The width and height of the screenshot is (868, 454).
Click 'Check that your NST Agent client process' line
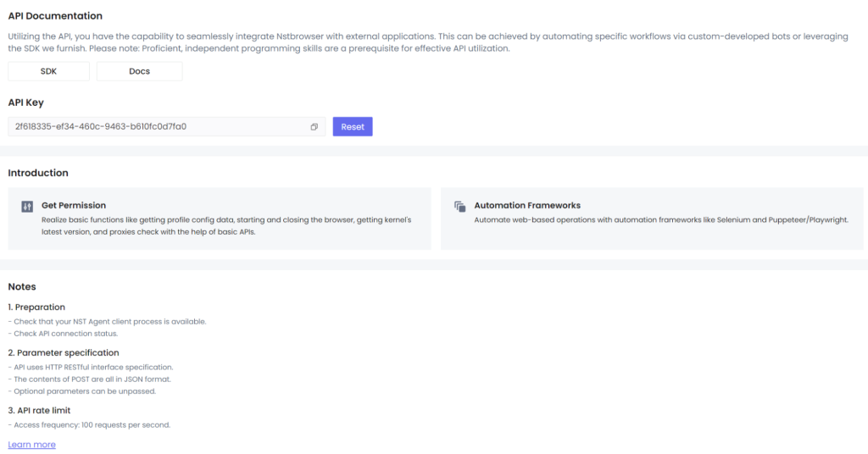107,321
